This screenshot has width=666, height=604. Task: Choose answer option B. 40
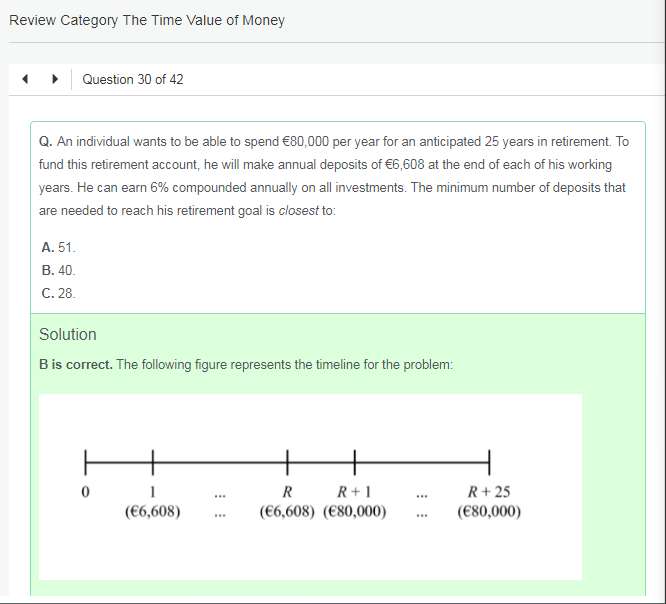tap(59, 270)
